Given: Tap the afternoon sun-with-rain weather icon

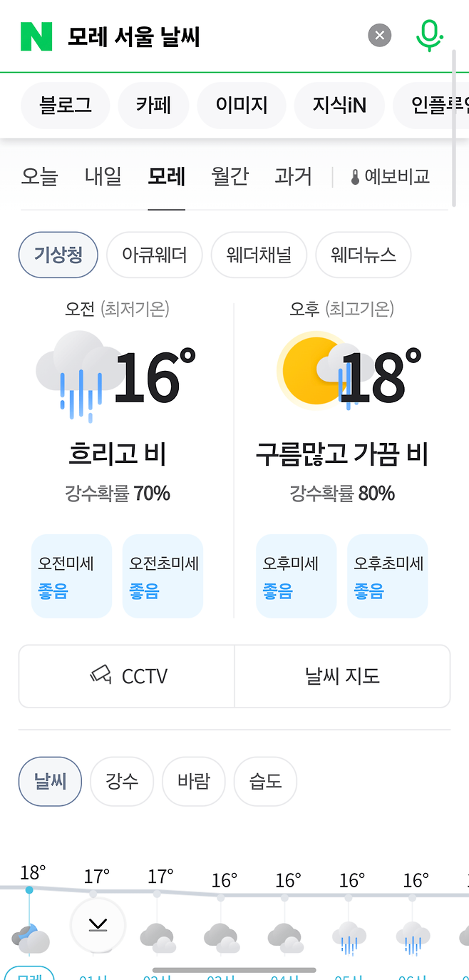Looking at the screenshot, I should pyautogui.click(x=322, y=370).
